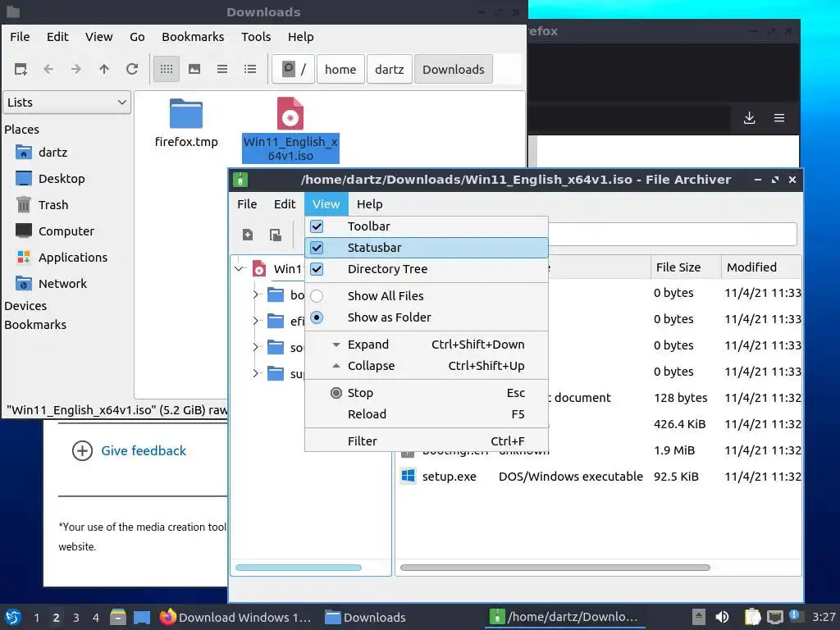Viewport: 840px width, 630px height.
Task: Go back in Downloads file manager
Action: coord(48,69)
